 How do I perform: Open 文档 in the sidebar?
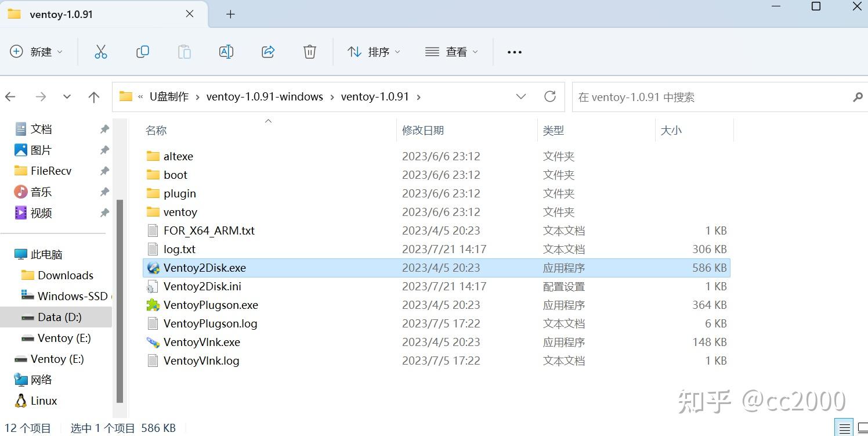(41, 129)
